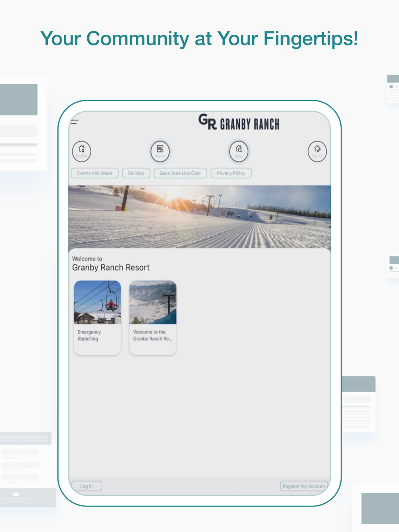Viewport: 399px width, 532px height.
Task: Tap the Granby Ranch logo
Action: pyautogui.click(x=239, y=122)
